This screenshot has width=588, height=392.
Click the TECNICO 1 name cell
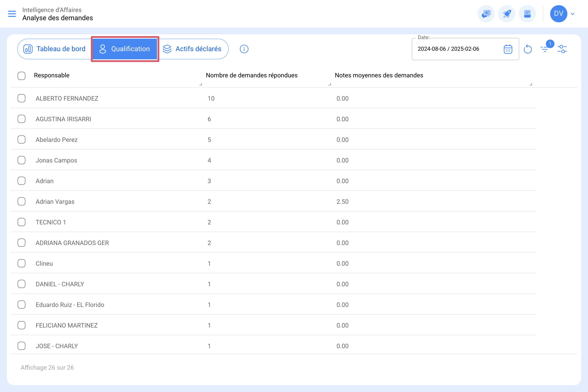pos(51,222)
